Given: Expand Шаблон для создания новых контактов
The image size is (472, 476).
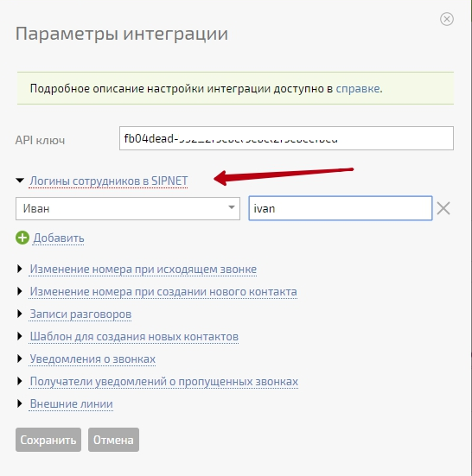Looking at the screenshot, I should click(134, 337).
